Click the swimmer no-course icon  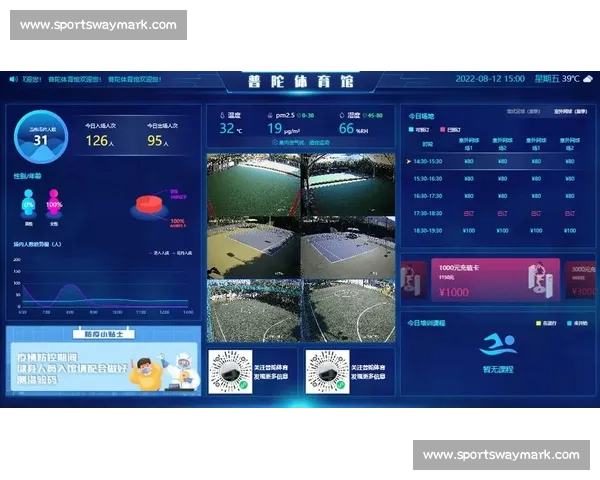tap(497, 345)
